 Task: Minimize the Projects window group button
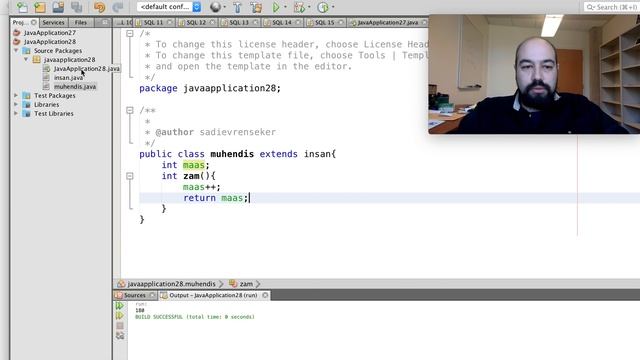coord(105,22)
